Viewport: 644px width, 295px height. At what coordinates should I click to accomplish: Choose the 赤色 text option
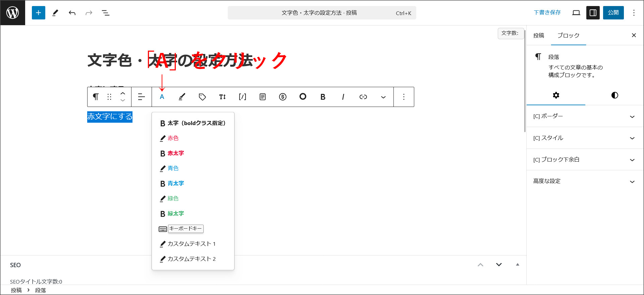[193, 138]
